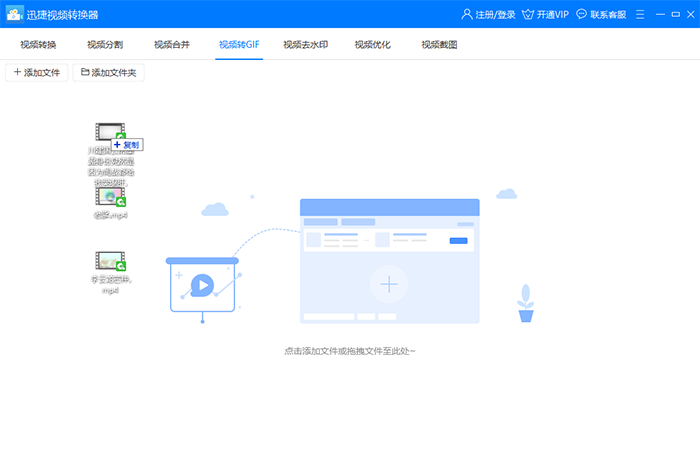Open the hamburger main menu icon
Image resolution: width=700 pixels, height=458 pixels.
pos(640,15)
